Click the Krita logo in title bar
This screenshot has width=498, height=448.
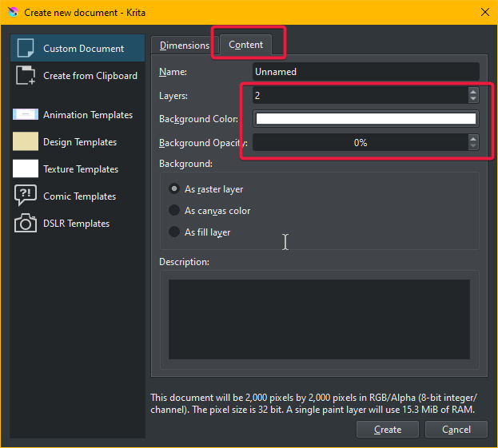click(x=11, y=13)
